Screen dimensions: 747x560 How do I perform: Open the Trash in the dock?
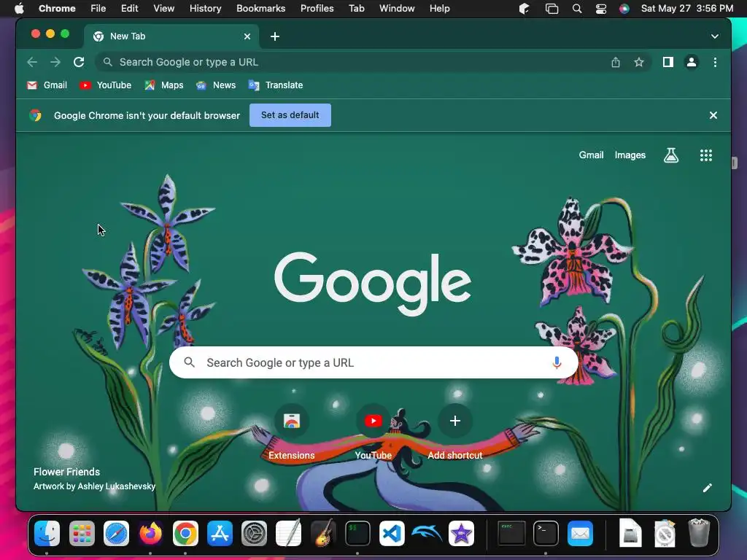[x=699, y=533]
